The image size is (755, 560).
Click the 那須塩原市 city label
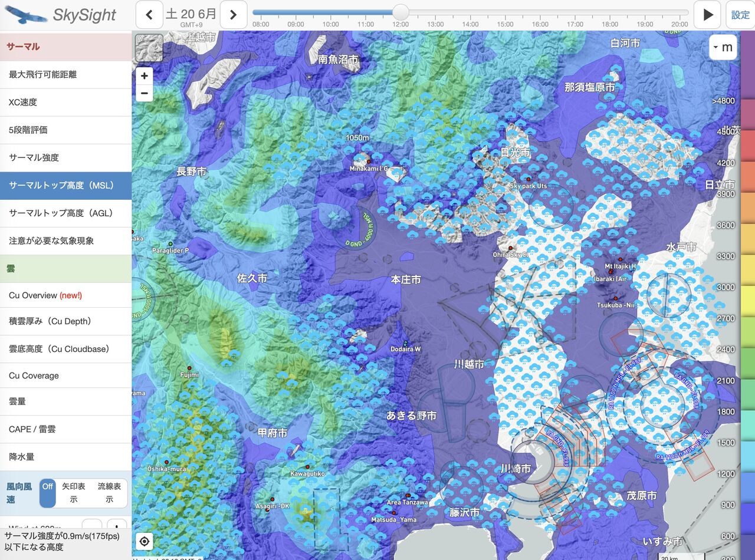tap(589, 87)
